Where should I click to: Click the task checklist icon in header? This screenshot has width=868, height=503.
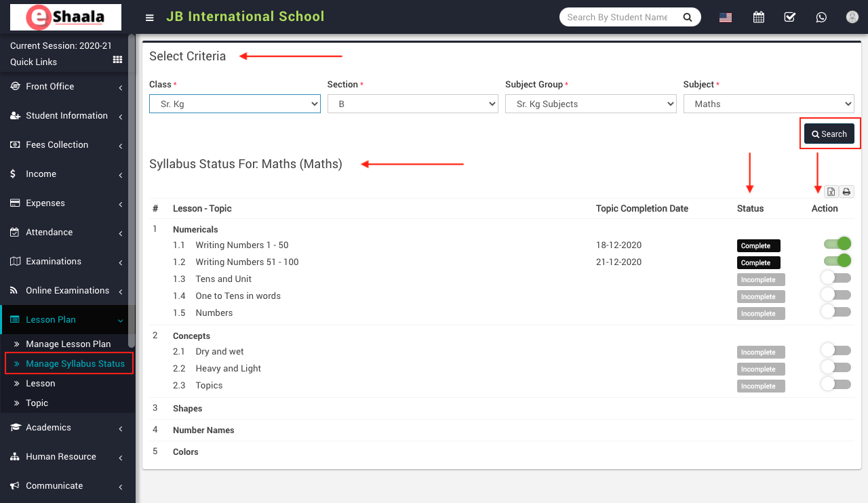tap(789, 17)
